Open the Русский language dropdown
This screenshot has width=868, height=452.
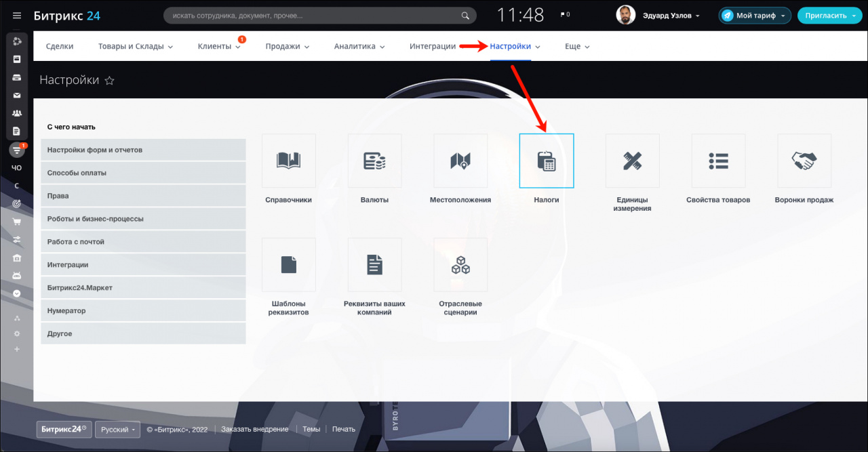pos(117,429)
